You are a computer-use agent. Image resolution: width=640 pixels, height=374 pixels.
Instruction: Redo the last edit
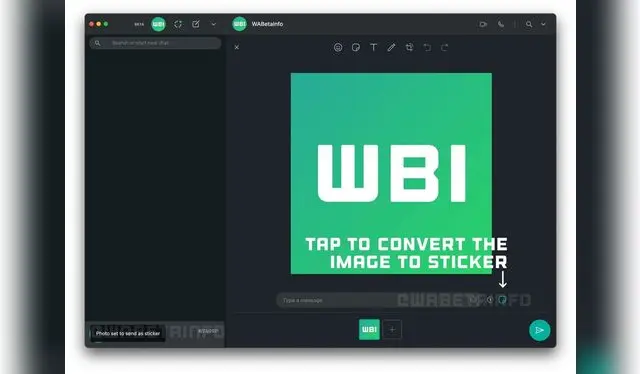[x=444, y=47]
